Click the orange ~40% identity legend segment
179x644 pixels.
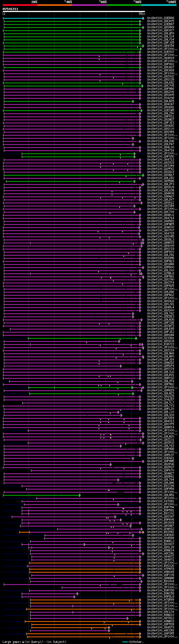(x=55, y=5)
